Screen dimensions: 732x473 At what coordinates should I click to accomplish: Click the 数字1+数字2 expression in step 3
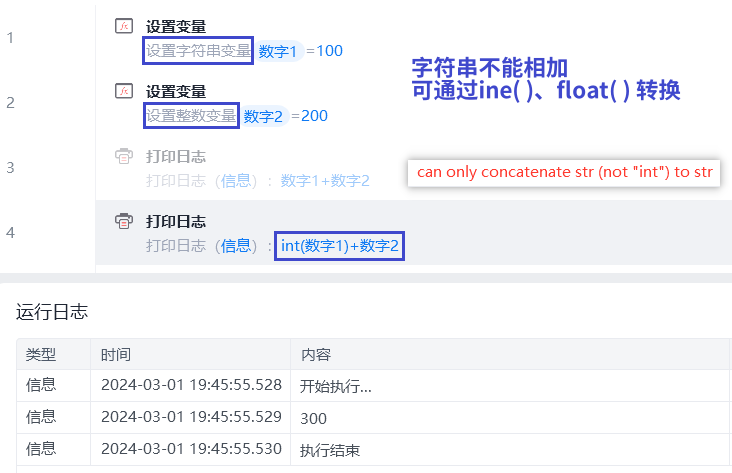325,181
